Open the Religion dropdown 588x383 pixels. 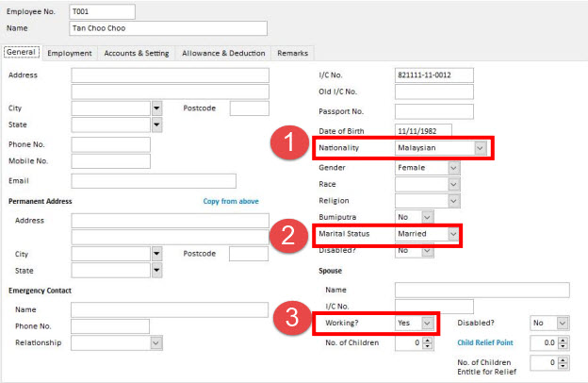click(453, 201)
